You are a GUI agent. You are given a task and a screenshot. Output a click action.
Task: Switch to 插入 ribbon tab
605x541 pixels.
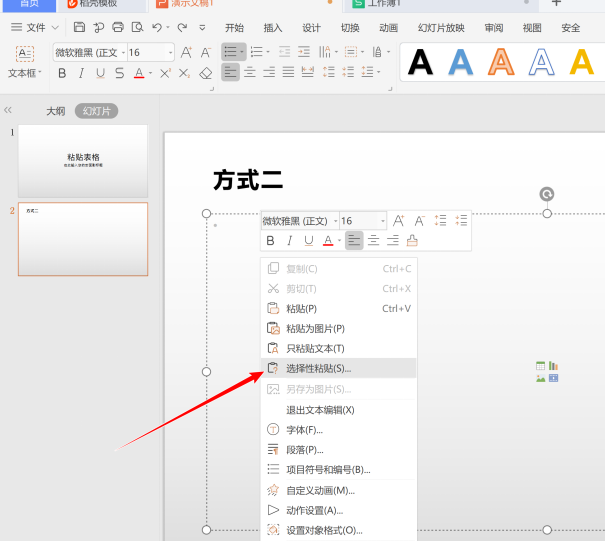point(273,28)
